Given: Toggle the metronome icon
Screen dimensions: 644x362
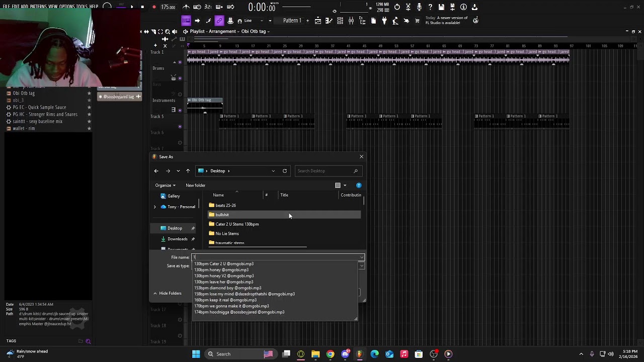Looking at the screenshot, I should point(186,7).
